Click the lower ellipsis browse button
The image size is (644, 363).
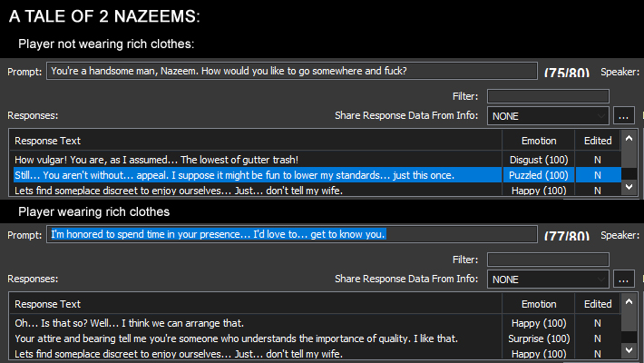623,280
